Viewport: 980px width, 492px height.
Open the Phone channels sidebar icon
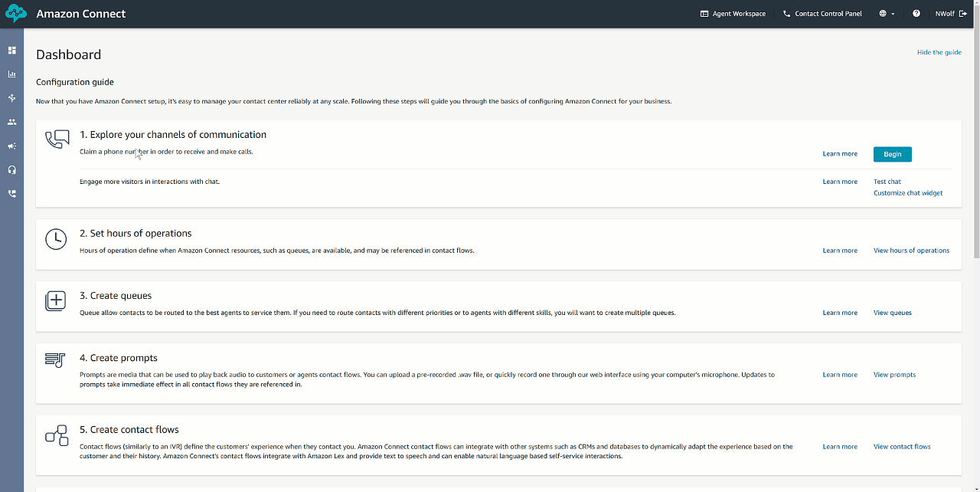(11, 194)
